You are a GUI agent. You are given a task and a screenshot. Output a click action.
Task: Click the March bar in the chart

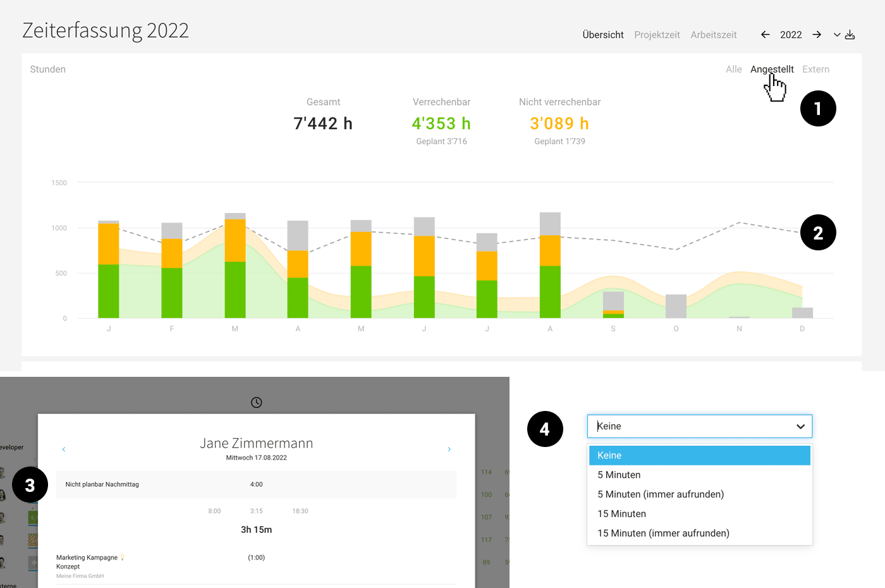coord(235,266)
